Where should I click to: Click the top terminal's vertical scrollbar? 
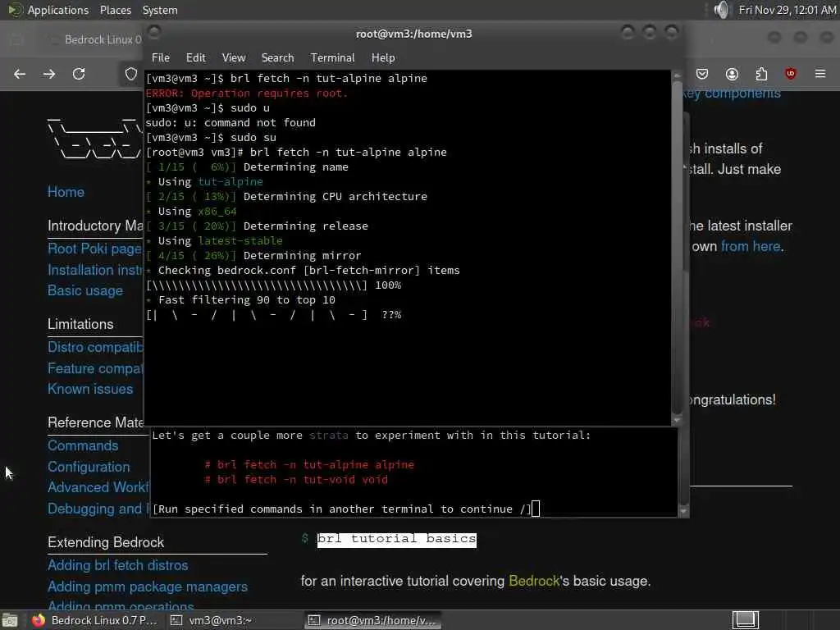[x=677, y=246]
